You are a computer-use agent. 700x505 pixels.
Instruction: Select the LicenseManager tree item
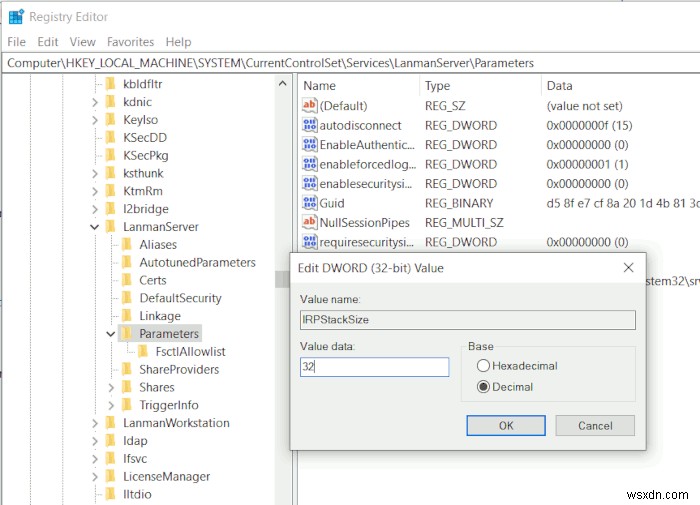167,477
